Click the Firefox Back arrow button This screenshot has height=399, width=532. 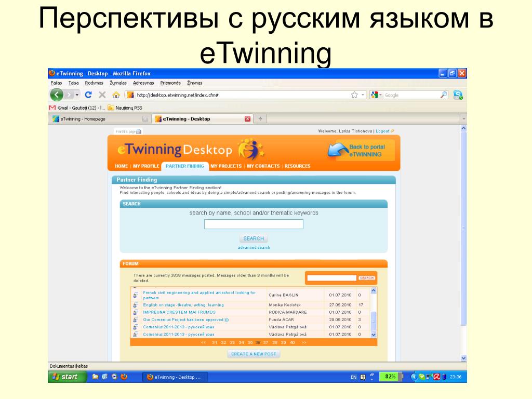57,95
